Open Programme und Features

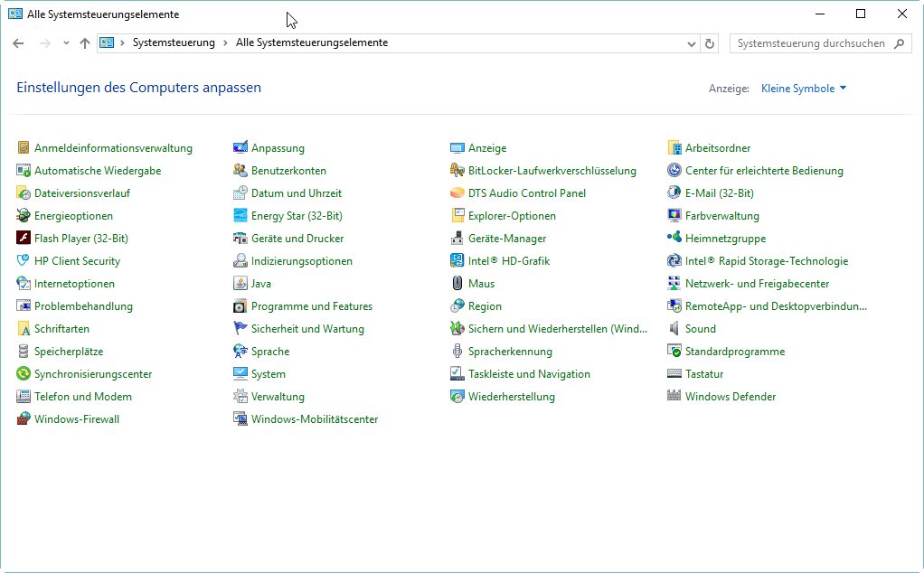(312, 306)
